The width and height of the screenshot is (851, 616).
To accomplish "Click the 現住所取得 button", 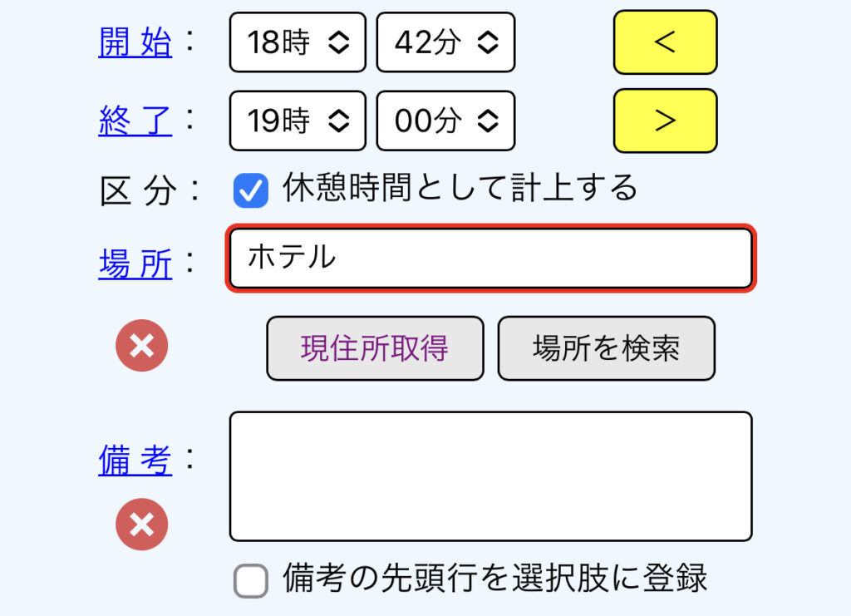I will pos(375,348).
